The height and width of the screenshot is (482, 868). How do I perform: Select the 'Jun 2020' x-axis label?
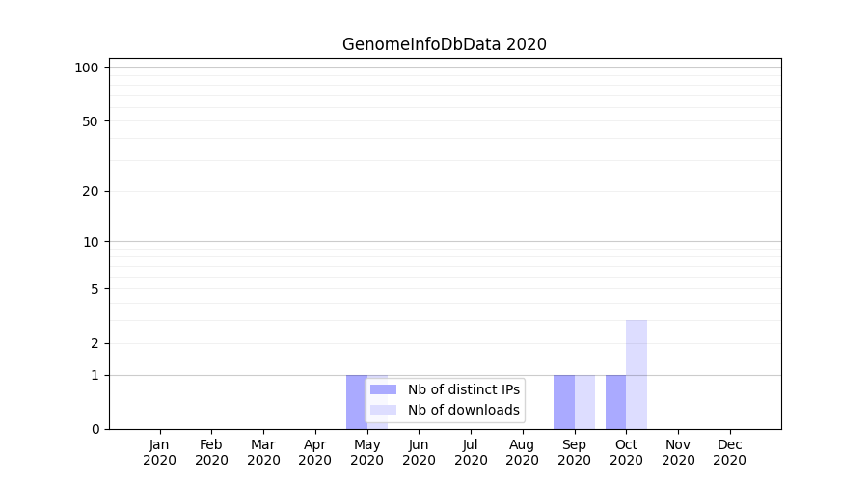pos(419,452)
